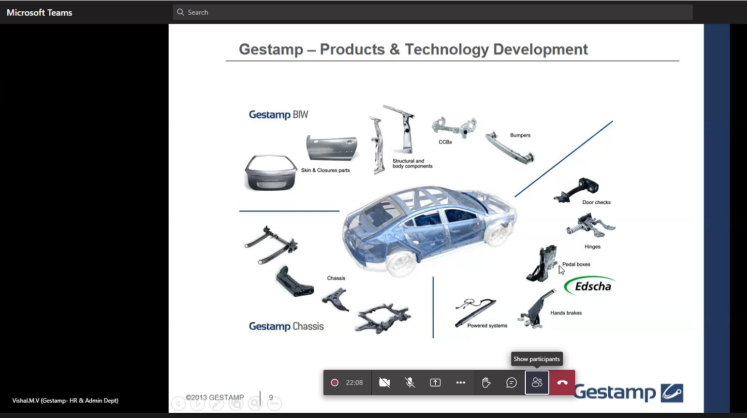
Task: Raise your hand in the meeting
Action: [x=486, y=382]
